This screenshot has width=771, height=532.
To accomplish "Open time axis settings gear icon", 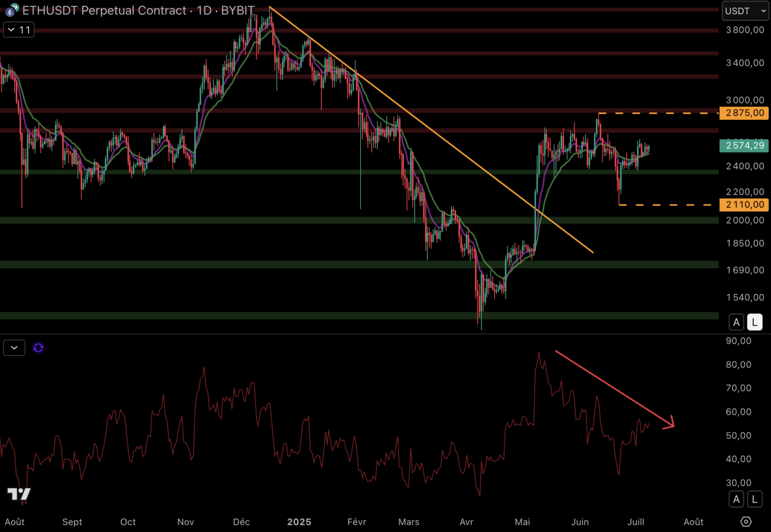I will click(746, 521).
